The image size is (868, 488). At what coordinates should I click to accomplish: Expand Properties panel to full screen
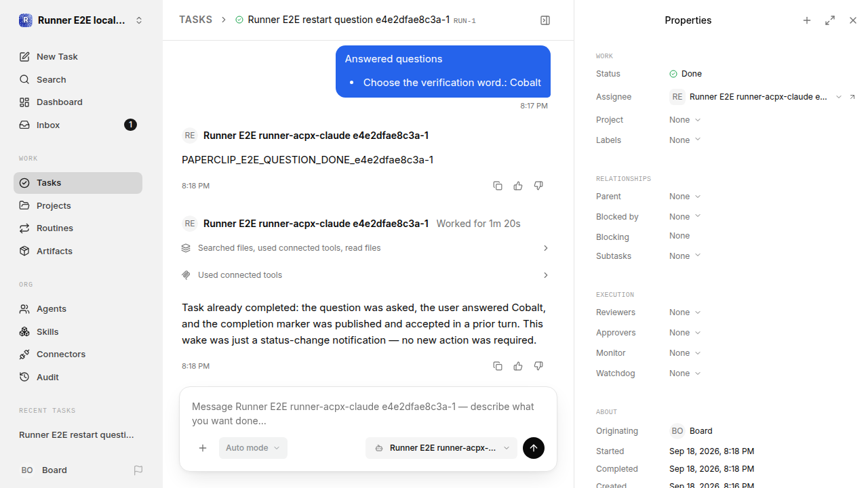830,20
